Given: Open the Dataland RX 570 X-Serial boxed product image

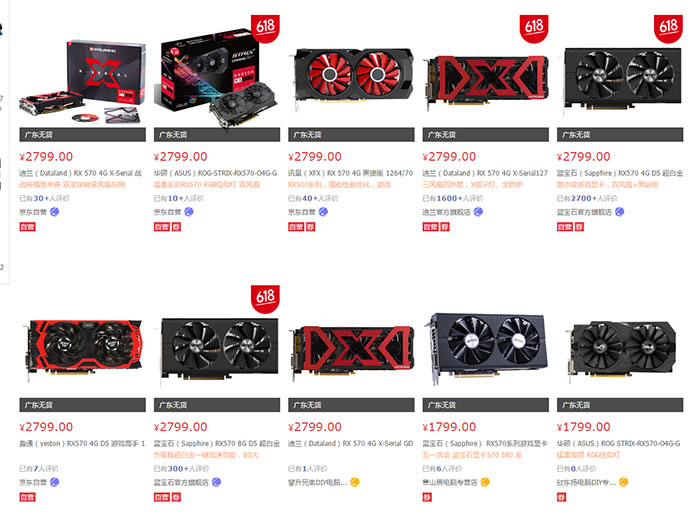Looking at the screenshot, I should click(83, 81).
